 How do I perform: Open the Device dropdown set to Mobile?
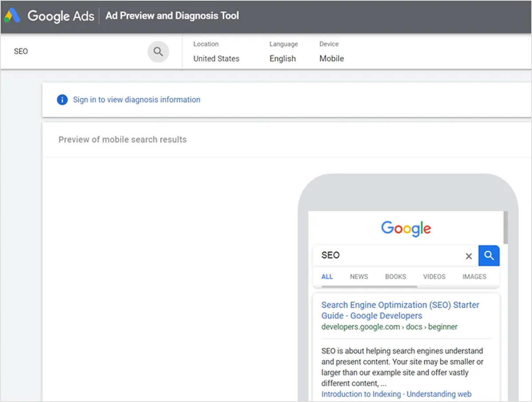pos(332,51)
